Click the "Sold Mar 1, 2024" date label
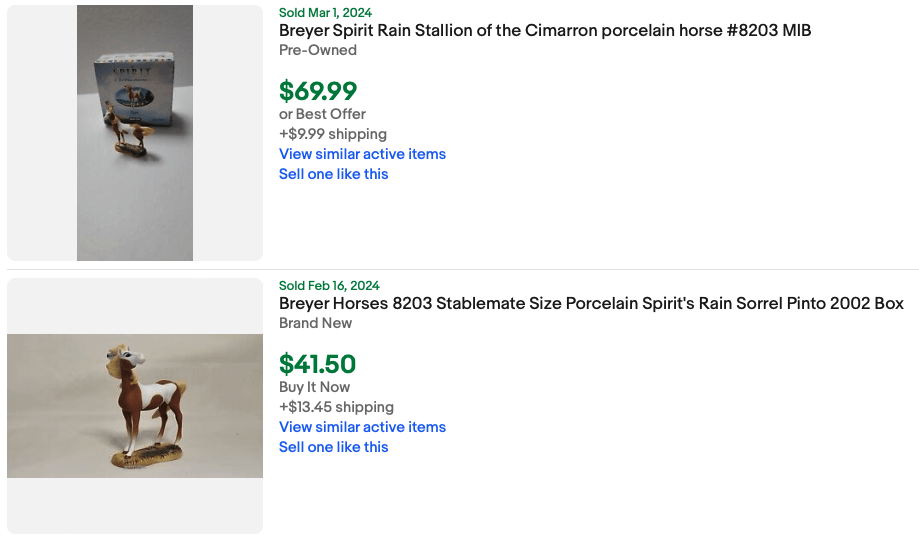919x540 pixels. pyautogui.click(x=325, y=13)
